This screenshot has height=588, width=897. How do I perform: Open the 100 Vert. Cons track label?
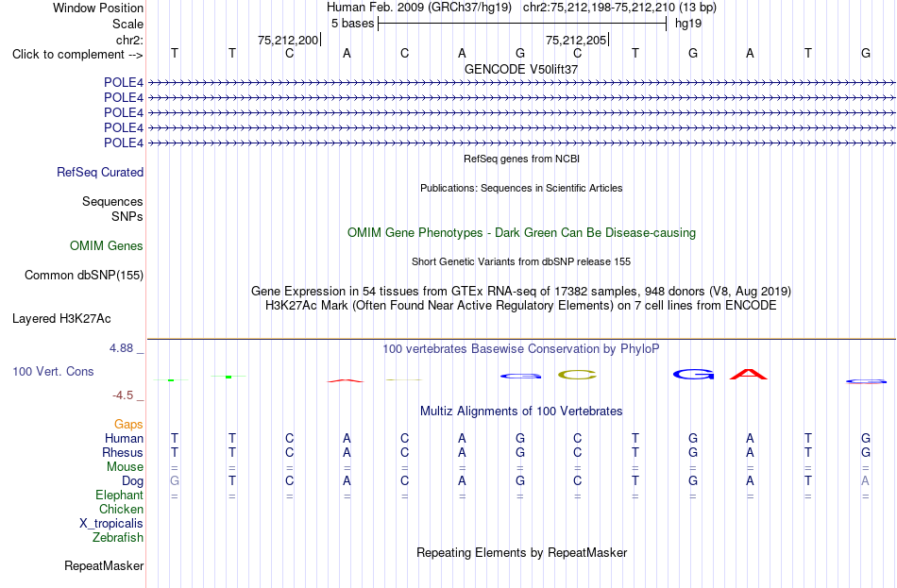(53, 372)
